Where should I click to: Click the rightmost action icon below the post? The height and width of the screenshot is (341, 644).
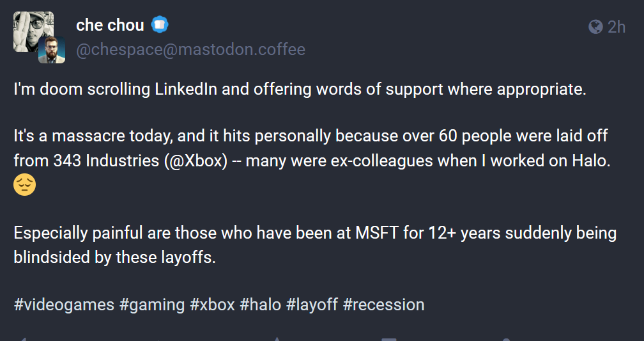[x=507, y=339]
